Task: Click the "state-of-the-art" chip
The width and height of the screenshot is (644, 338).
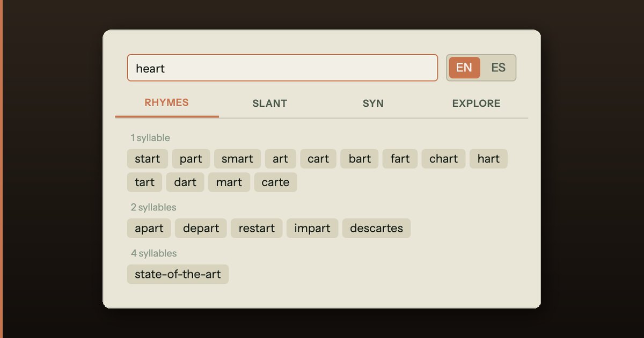Action: tap(178, 274)
